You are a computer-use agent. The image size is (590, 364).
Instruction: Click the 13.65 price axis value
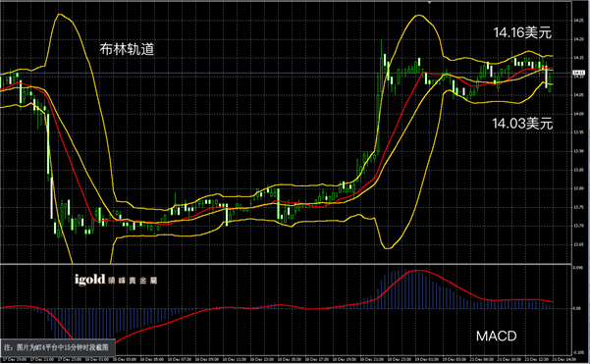(579, 244)
